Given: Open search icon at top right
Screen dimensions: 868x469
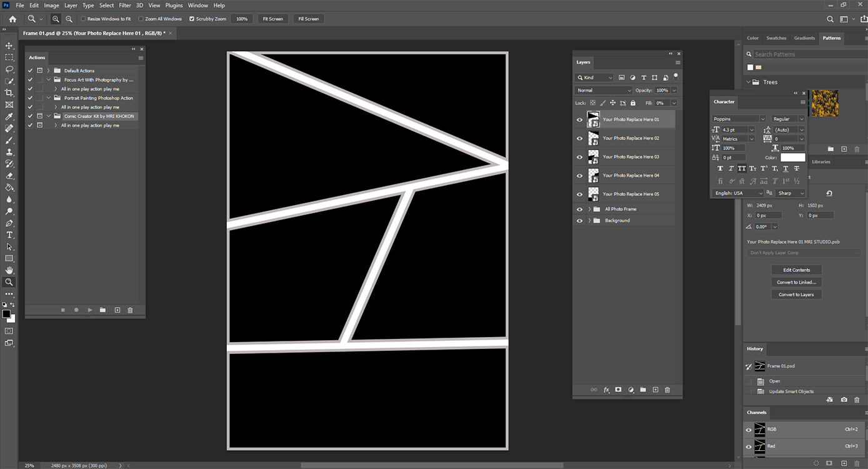Looking at the screenshot, I should [831, 19].
